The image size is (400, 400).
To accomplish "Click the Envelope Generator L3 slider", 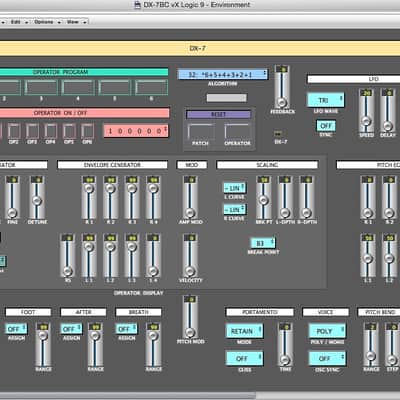I will [132, 256].
